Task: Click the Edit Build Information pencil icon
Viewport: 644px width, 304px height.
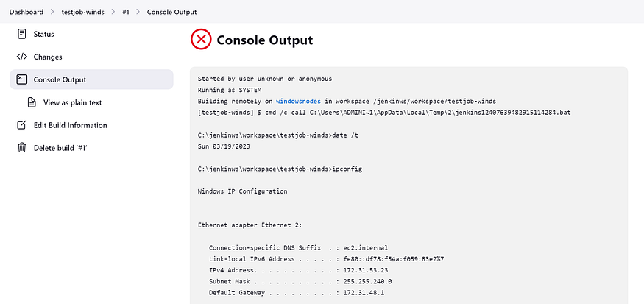Action: tap(22, 125)
